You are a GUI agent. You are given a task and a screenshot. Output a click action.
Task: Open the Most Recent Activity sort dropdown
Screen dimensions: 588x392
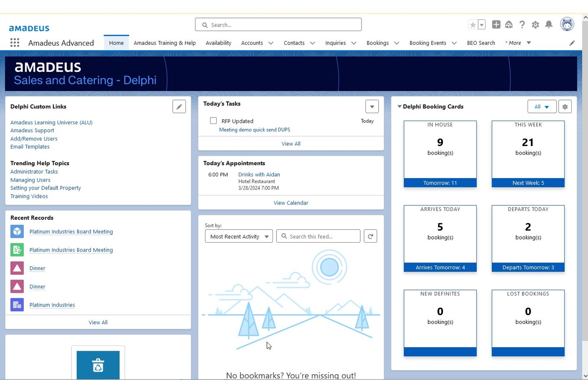tap(239, 236)
